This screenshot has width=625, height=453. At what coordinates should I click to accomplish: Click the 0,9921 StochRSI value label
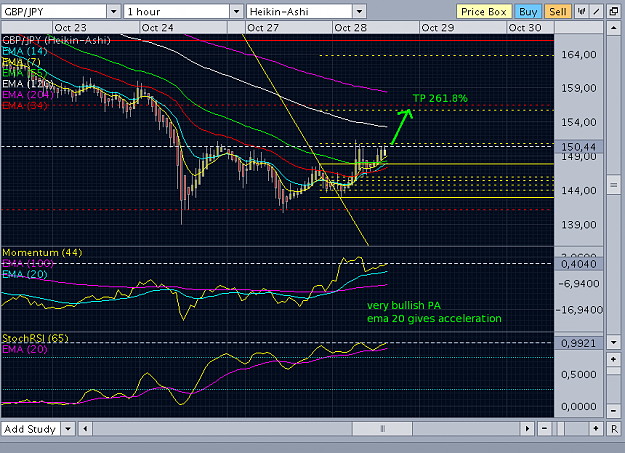pyautogui.click(x=579, y=343)
